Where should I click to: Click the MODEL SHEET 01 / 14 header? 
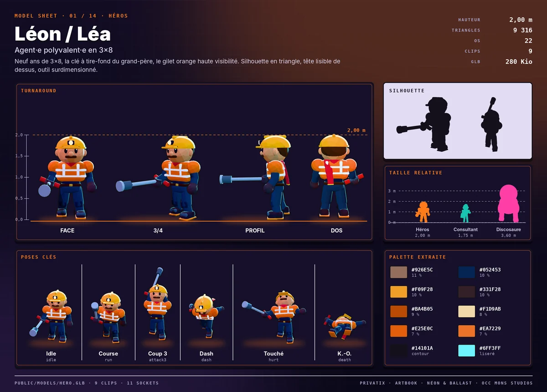71,16
